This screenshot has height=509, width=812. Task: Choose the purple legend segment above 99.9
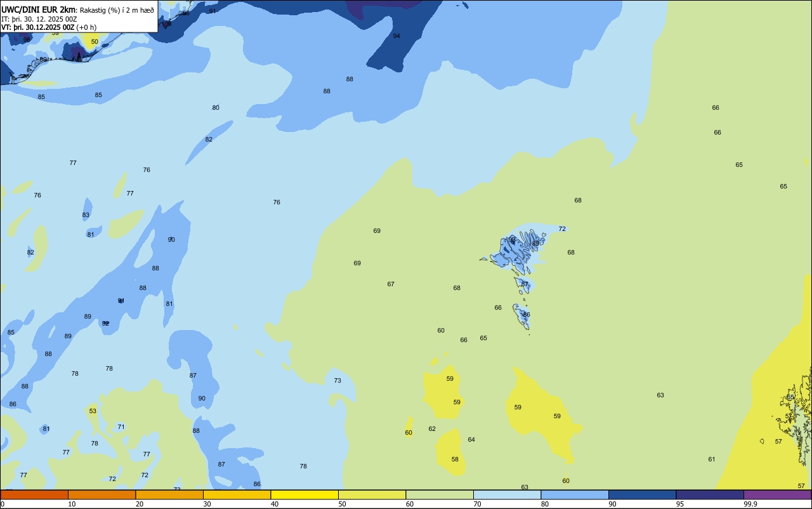777,494
